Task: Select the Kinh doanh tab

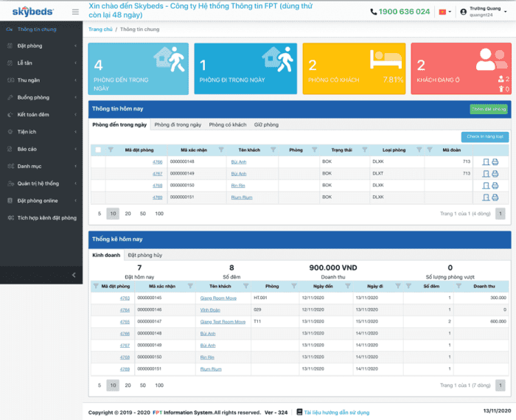Action: [106, 255]
